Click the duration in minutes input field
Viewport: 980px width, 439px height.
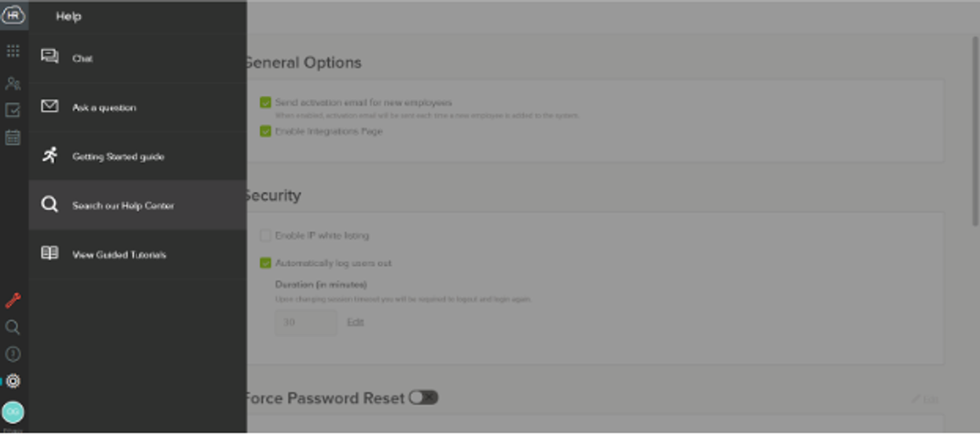pos(306,323)
